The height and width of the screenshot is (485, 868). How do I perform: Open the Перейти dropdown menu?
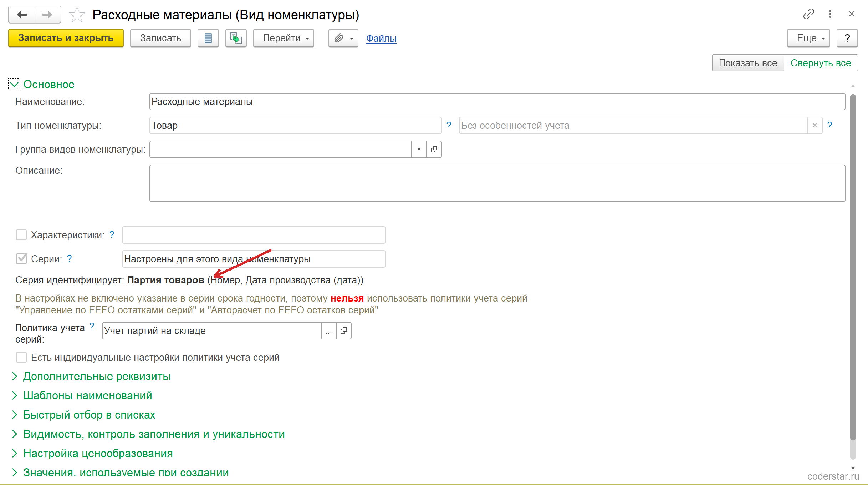[x=284, y=38]
